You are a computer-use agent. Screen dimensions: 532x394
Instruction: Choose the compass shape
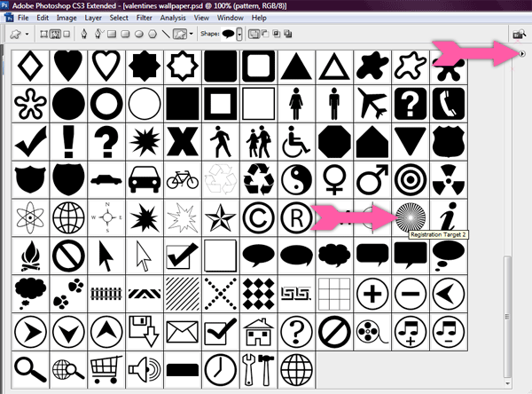point(106,217)
